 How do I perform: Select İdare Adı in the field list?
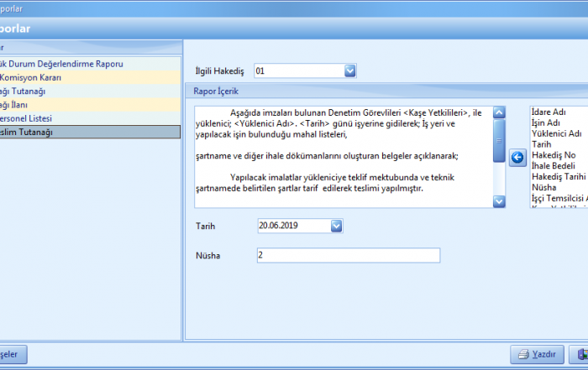550,112
